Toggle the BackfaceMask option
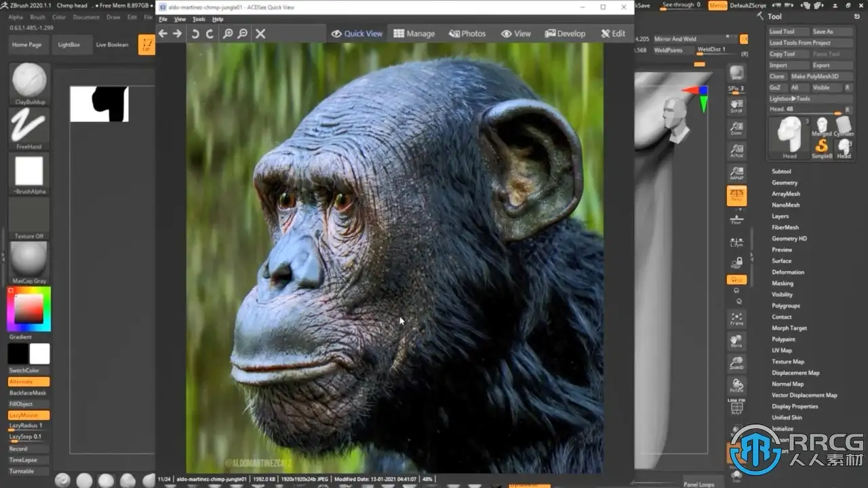The height and width of the screenshot is (488, 868). tap(28, 393)
